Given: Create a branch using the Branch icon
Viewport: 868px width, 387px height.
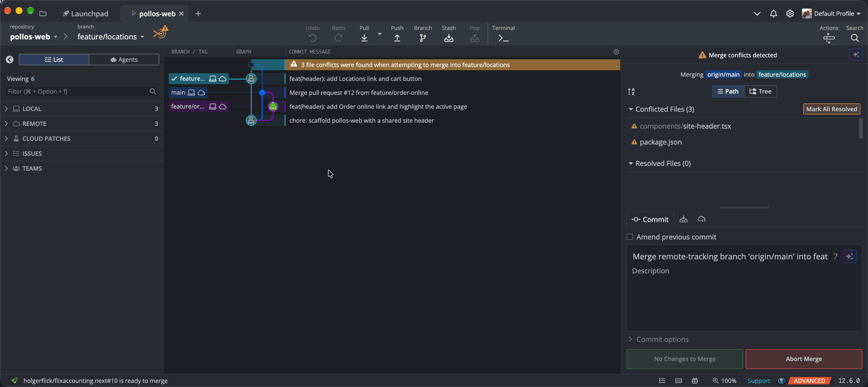Looking at the screenshot, I should [x=423, y=38].
